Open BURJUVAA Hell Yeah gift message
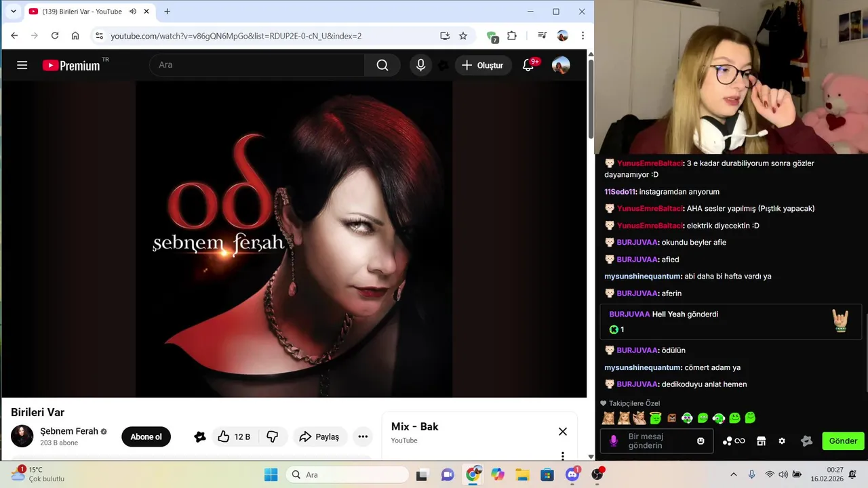868x488 pixels. coord(730,321)
